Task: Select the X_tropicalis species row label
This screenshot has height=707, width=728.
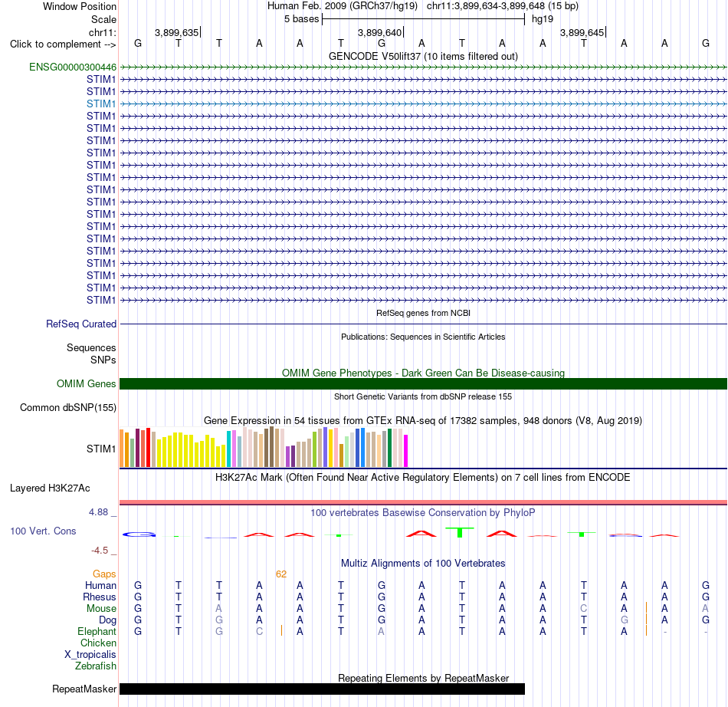Action: [x=90, y=655]
